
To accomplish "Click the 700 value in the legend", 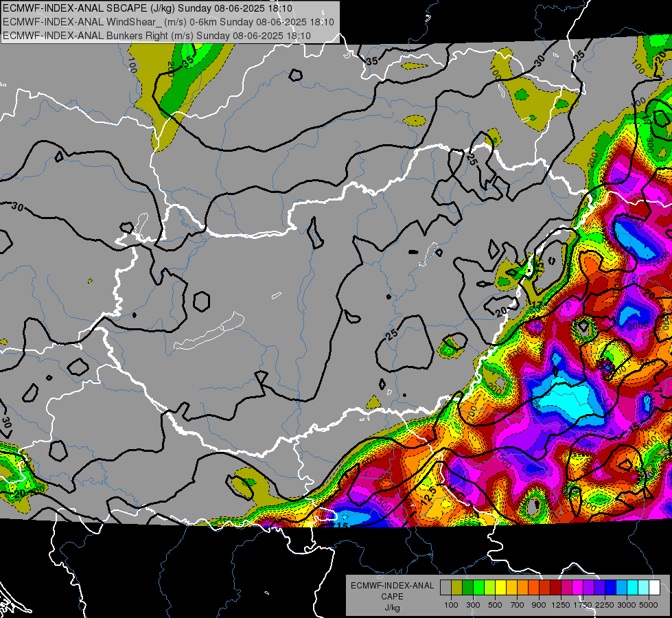I will (x=518, y=605).
